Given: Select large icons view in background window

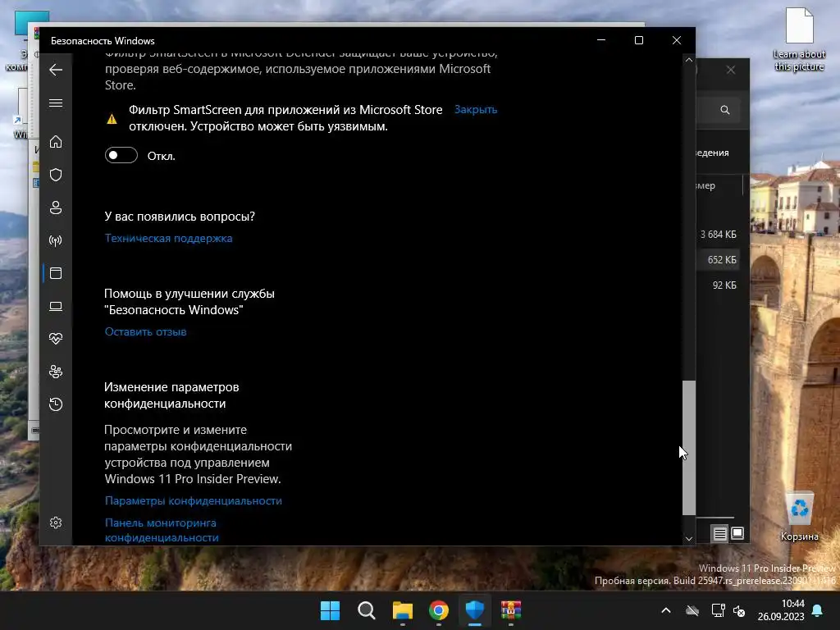Looking at the screenshot, I should point(737,533).
